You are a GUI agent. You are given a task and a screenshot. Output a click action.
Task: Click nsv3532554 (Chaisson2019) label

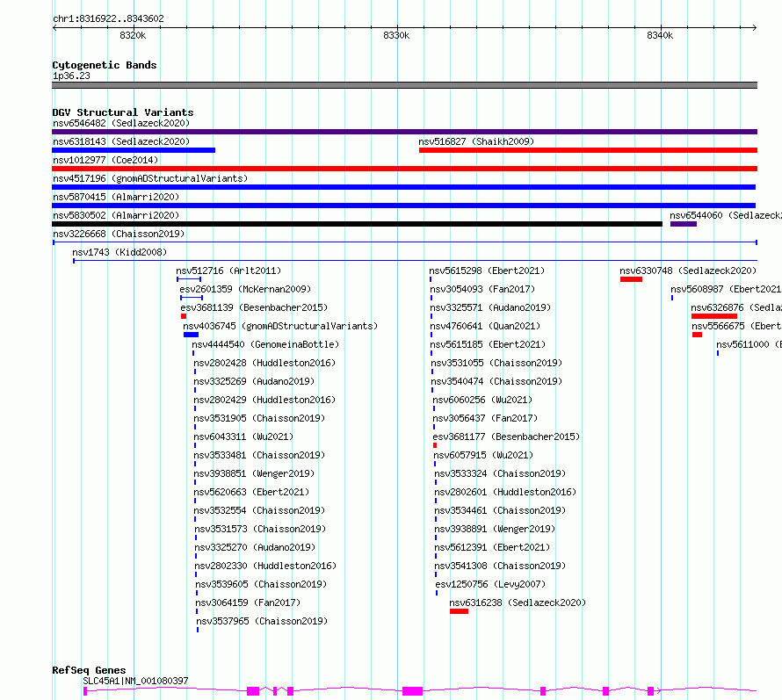pyautogui.click(x=259, y=510)
